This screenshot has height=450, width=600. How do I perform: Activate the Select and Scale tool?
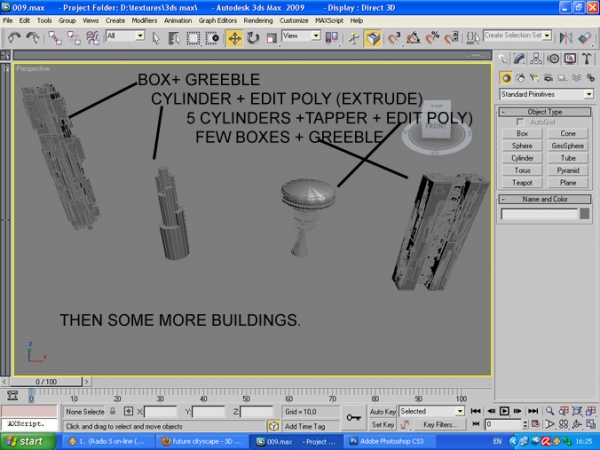(x=271, y=38)
